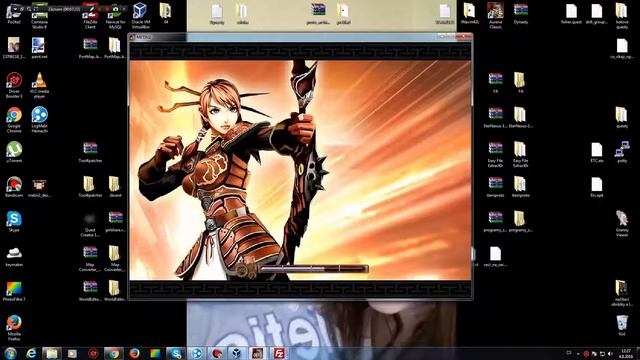Viewport: 640px width, 360px height.
Task: Open the Aurora Classic desktop icon
Action: tap(495, 16)
